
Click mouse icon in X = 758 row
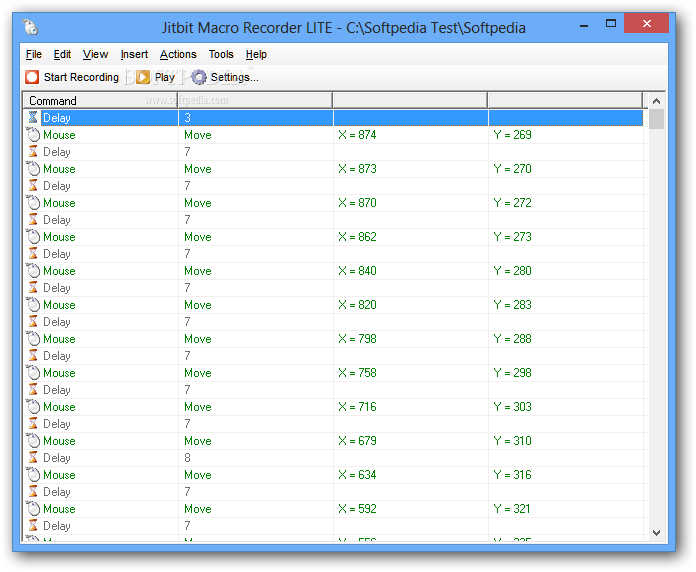click(33, 373)
